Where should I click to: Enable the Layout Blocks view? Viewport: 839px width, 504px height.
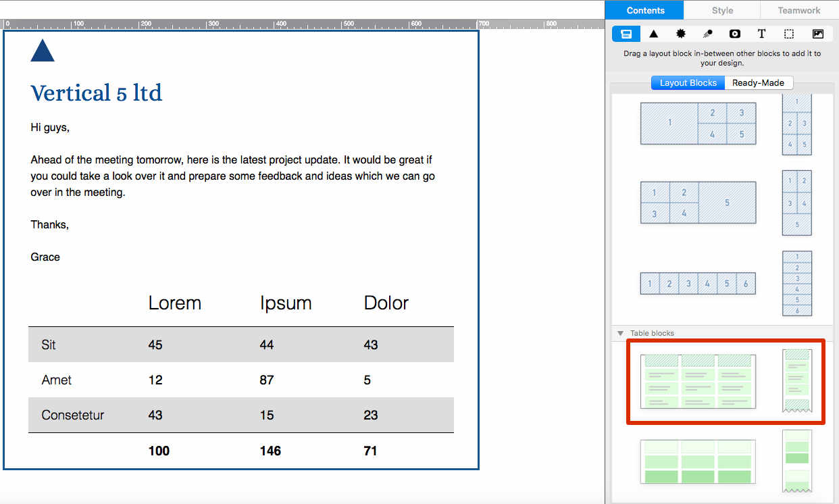pyautogui.click(x=688, y=82)
